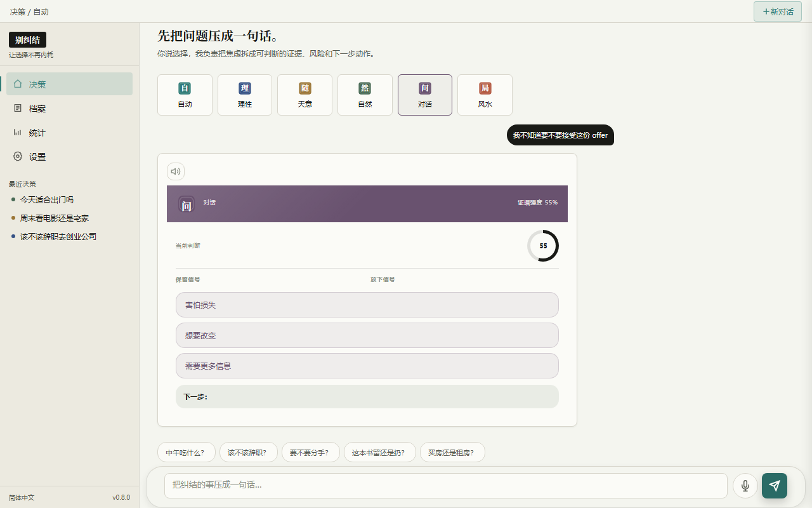The width and height of the screenshot is (812, 508).
Task: Start a new conversation with 新对话
Action: tap(778, 11)
